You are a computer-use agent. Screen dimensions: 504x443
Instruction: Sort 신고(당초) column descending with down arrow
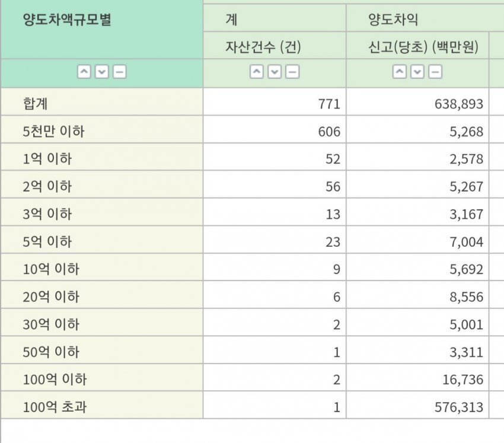coord(417,72)
